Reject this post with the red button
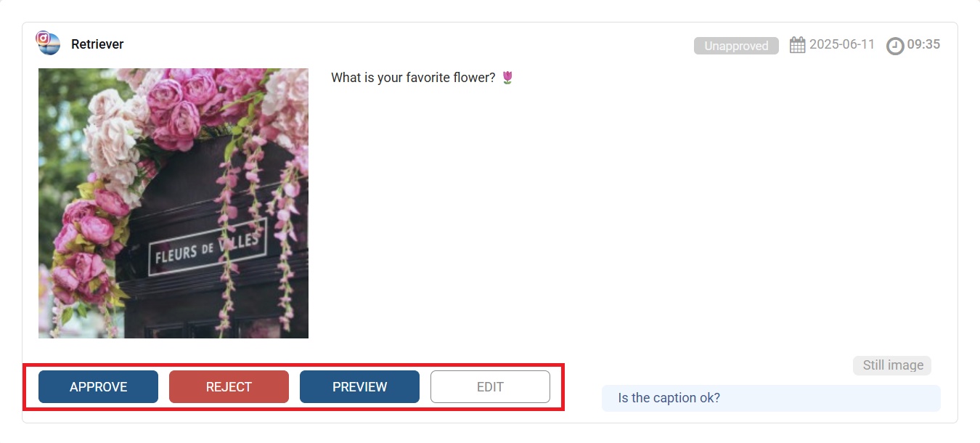 pyautogui.click(x=229, y=387)
